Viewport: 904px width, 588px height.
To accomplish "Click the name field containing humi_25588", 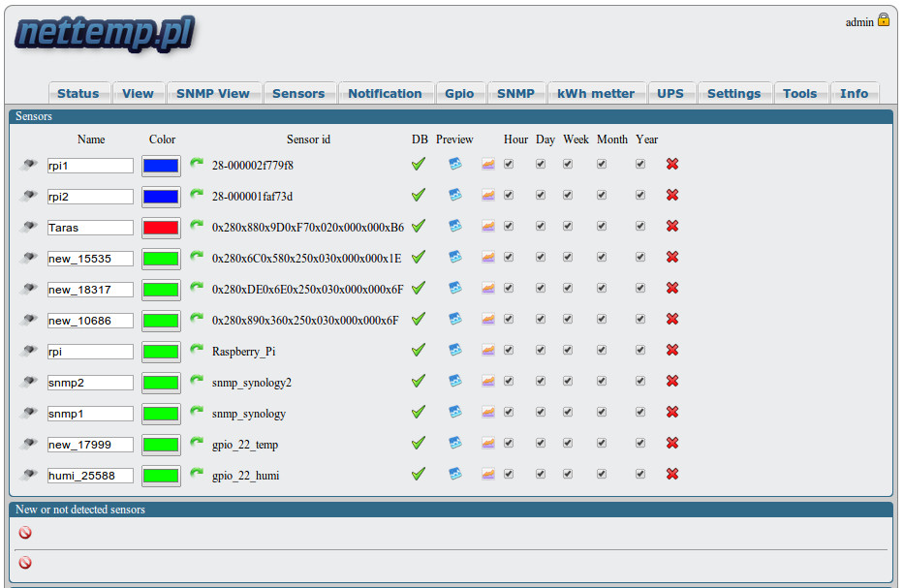I will coord(90,476).
